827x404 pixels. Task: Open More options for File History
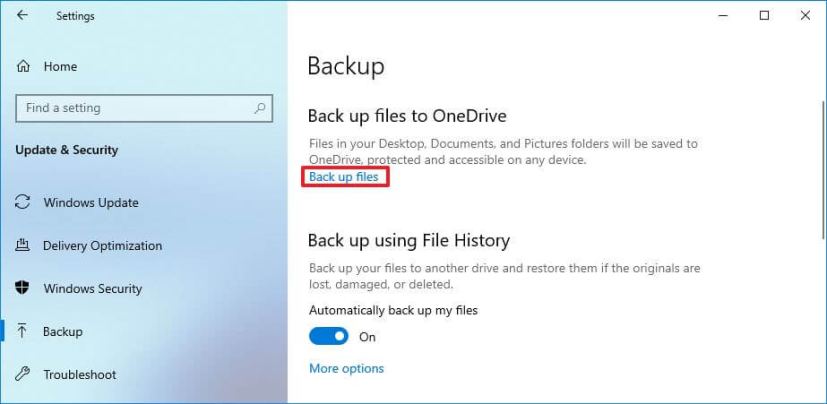click(346, 368)
